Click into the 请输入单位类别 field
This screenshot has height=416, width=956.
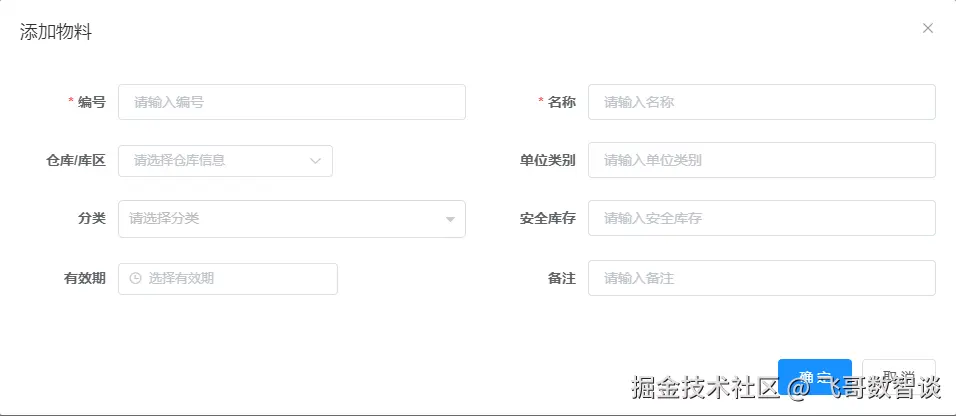(x=761, y=160)
